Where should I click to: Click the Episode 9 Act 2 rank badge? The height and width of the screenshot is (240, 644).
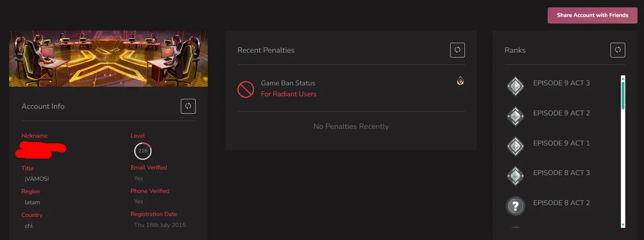(515, 116)
